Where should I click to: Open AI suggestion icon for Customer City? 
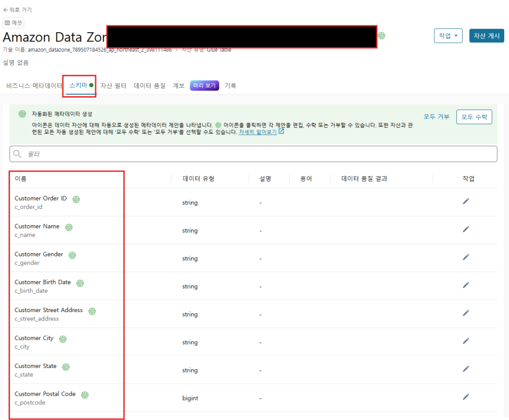pos(63,339)
